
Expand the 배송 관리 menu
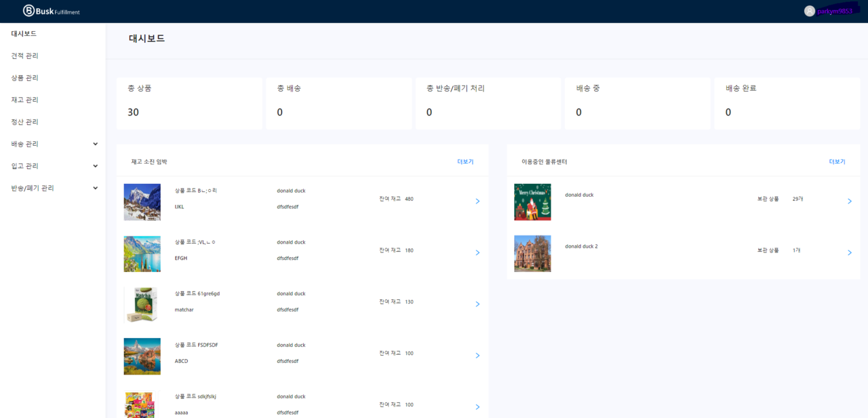(95, 144)
